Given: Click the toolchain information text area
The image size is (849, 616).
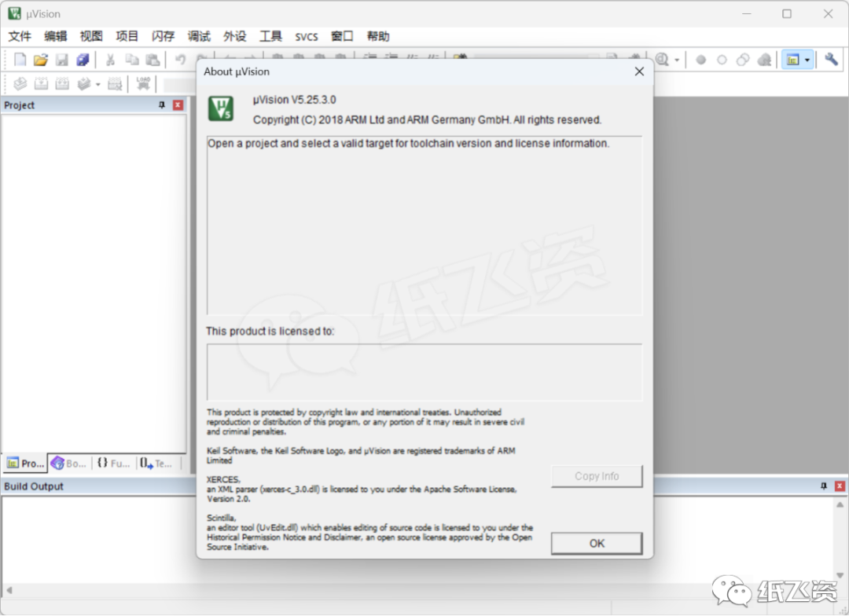Looking at the screenshot, I should coord(424,225).
